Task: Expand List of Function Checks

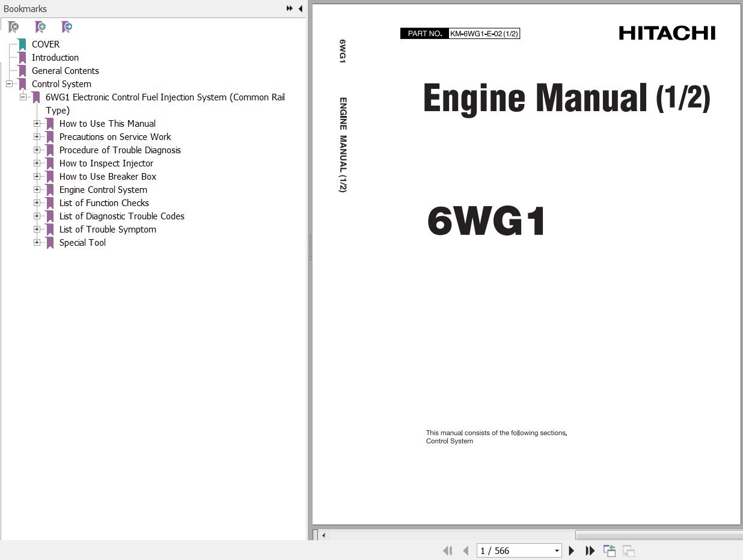Action: [37, 203]
